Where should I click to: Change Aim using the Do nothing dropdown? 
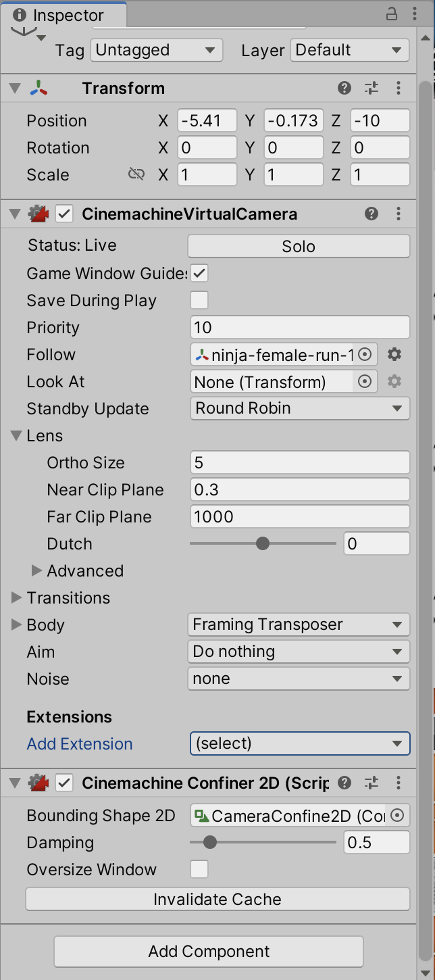(x=299, y=652)
